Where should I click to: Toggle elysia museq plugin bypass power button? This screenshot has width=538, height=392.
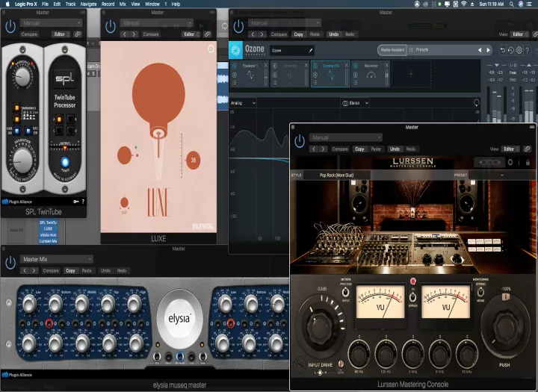pyautogui.click(x=10, y=263)
